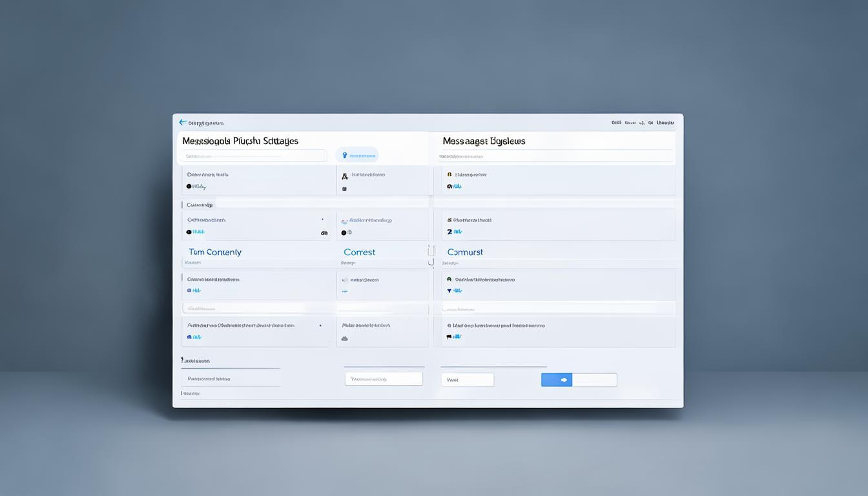Click the search field under Messsogols heading
The width and height of the screenshot is (868, 496).
coord(253,156)
